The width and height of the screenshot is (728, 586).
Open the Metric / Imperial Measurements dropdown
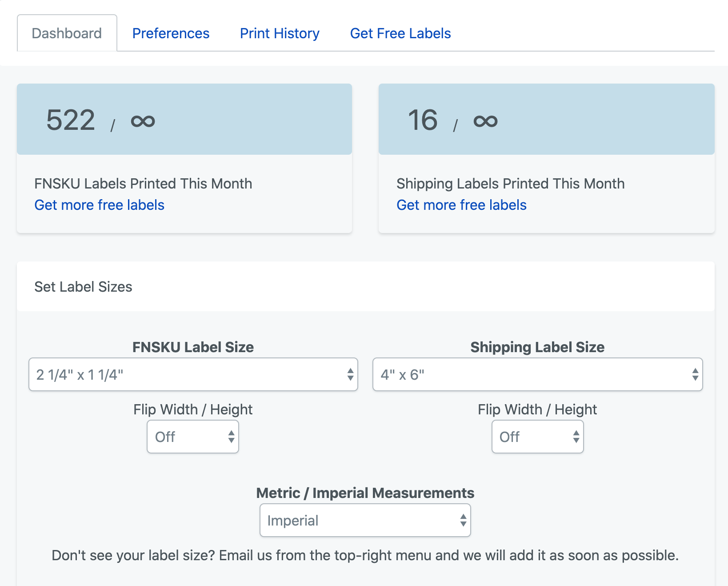click(365, 520)
